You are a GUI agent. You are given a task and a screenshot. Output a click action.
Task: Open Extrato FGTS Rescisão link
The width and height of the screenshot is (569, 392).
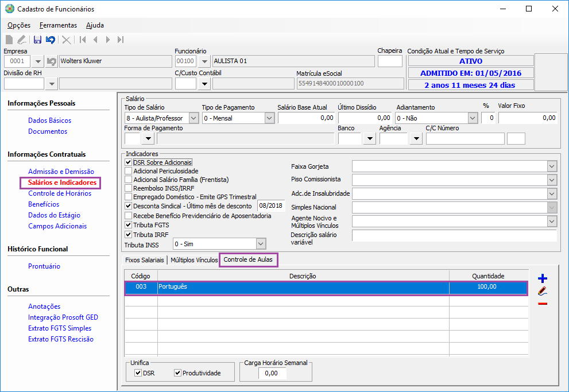coord(61,339)
